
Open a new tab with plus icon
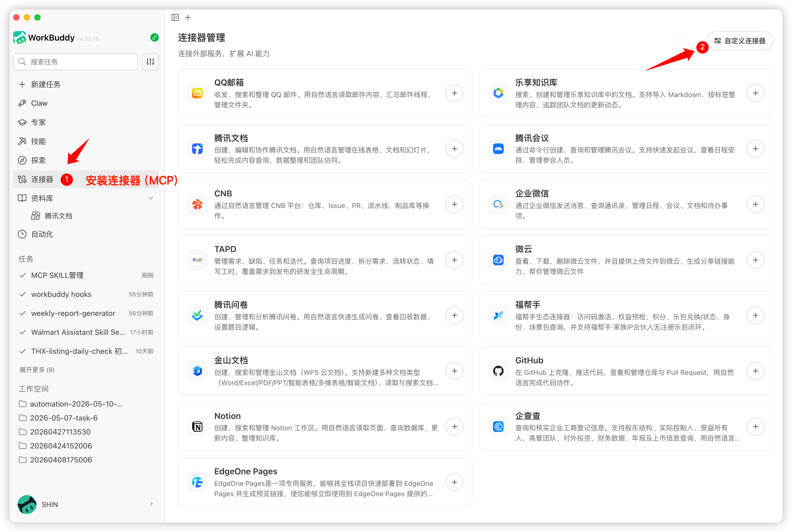(188, 17)
